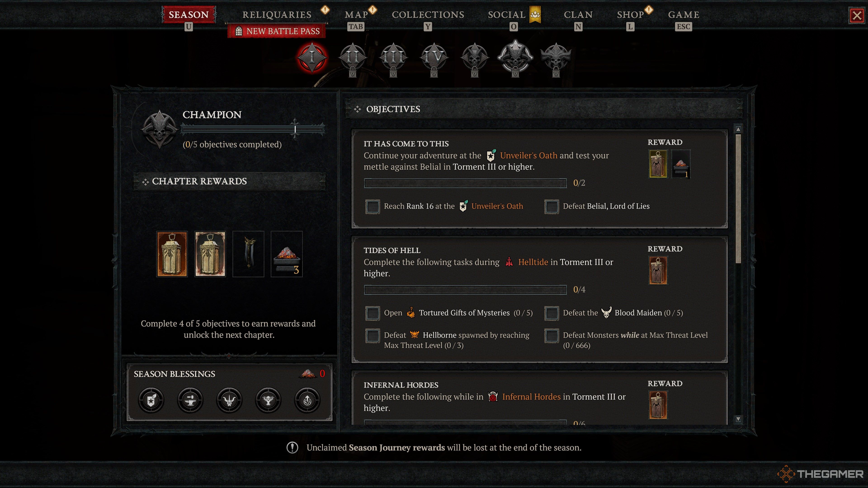Screen dimensions: 868x488
Task: Open the Collections tab
Action: pyautogui.click(x=428, y=15)
